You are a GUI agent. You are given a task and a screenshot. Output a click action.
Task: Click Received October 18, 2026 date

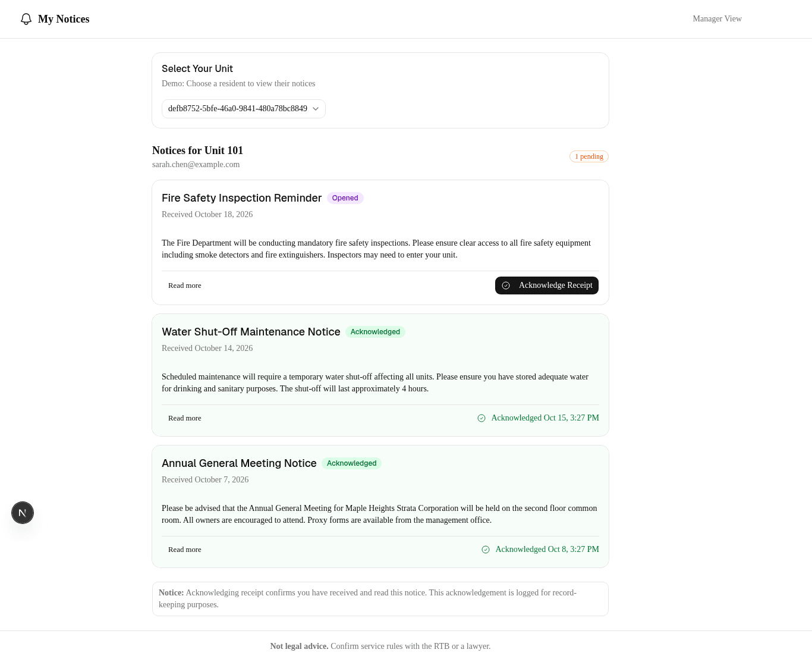pyautogui.click(x=207, y=215)
